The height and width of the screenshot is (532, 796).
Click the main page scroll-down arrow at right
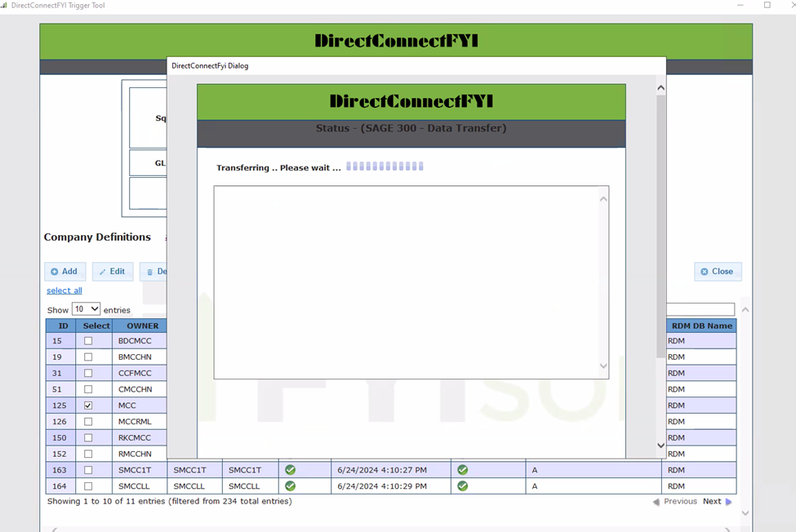click(745, 512)
